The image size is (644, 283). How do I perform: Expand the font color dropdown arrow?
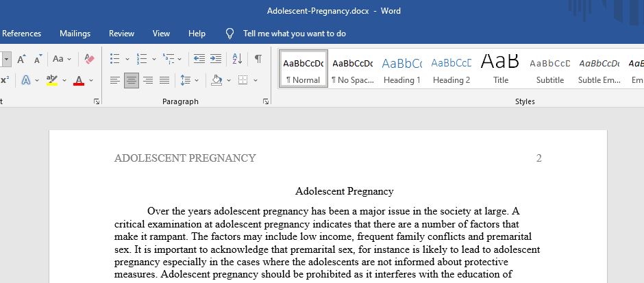91,80
